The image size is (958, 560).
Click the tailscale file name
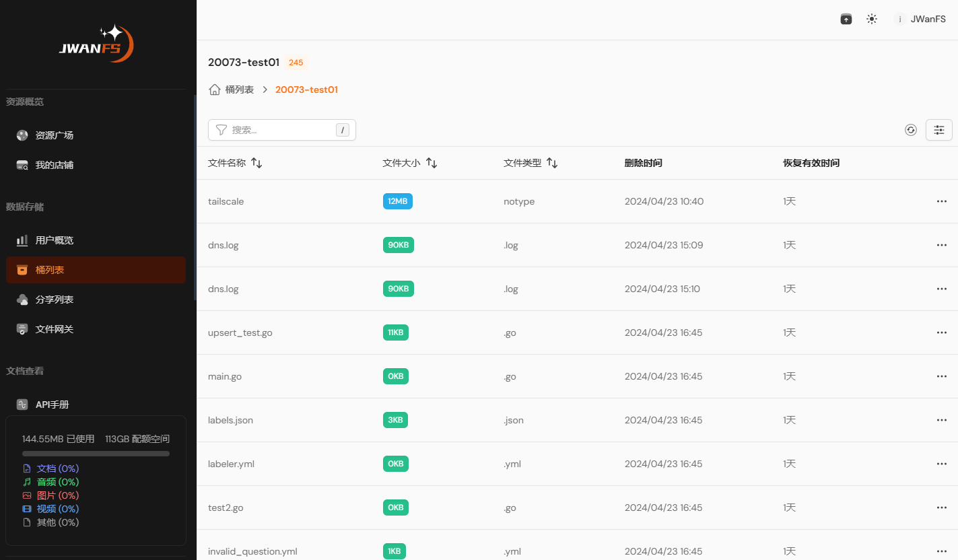click(226, 201)
